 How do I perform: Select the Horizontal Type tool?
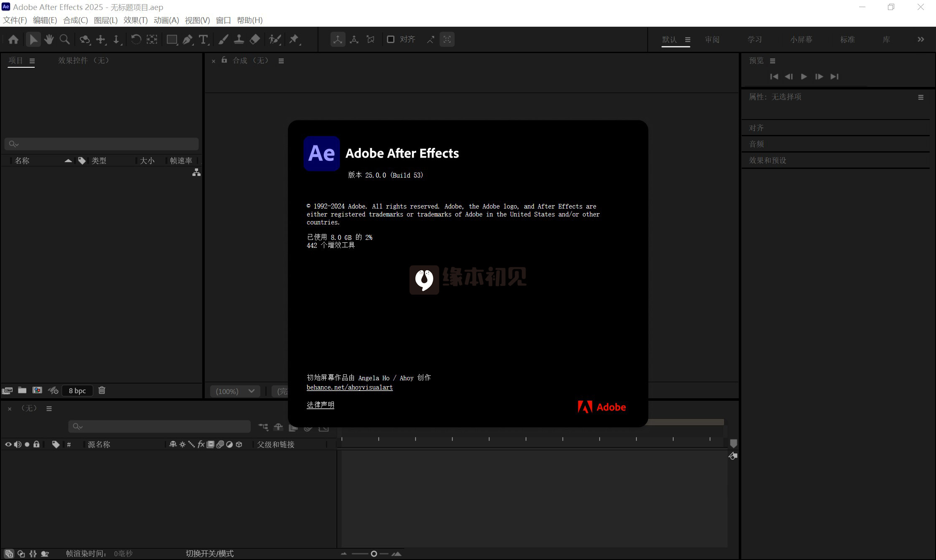203,39
